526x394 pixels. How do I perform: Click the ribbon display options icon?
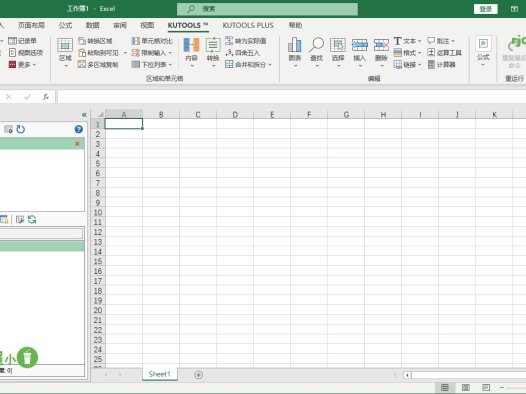click(x=514, y=9)
